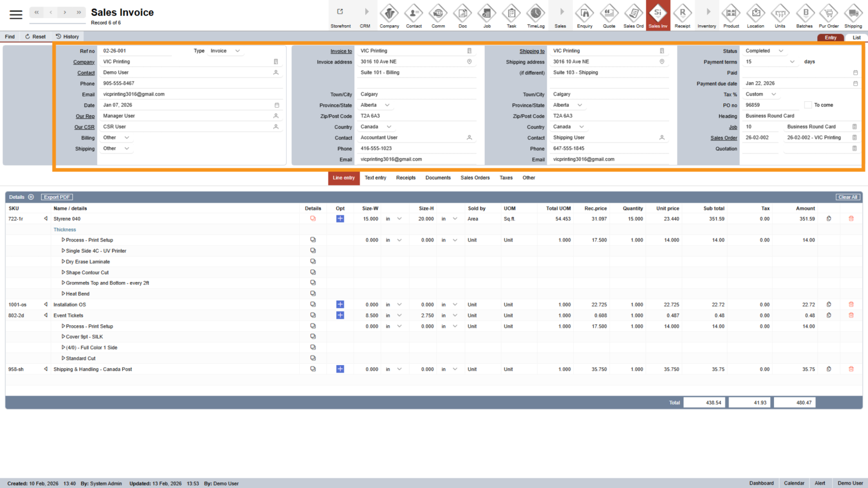Click the PO no input field

[771, 105]
